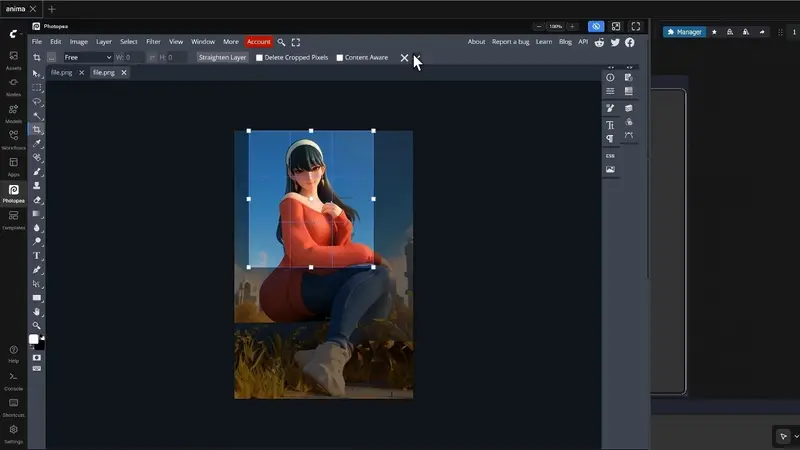The height and width of the screenshot is (450, 800).
Task: Select the Lasso tool
Action: click(37, 102)
